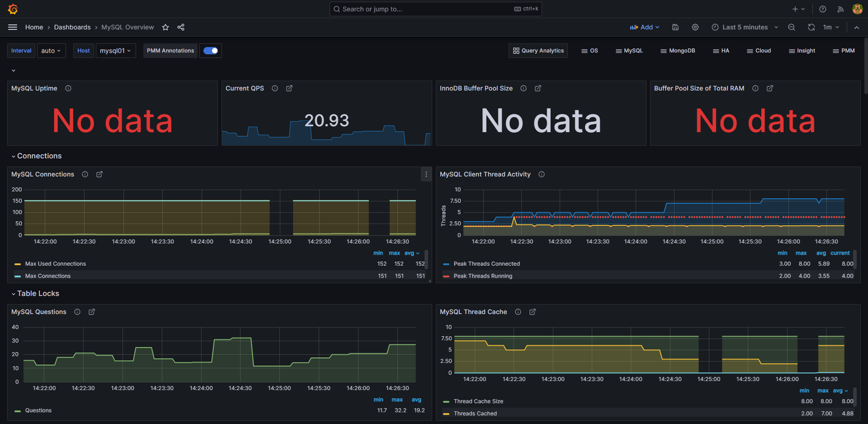Image resolution: width=868 pixels, height=424 pixels.
Task: Click the search or jump to field
Action: click(435, 9)
